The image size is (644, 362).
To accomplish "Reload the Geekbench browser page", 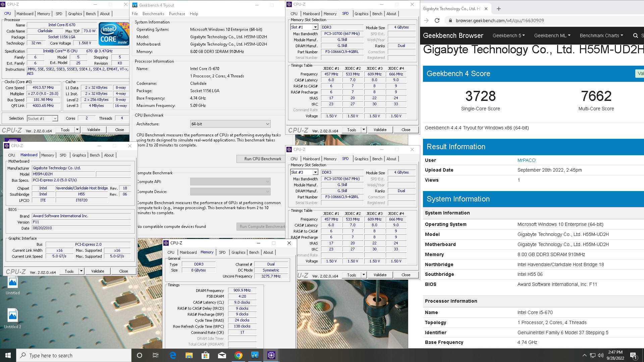I will pos(437,20).
